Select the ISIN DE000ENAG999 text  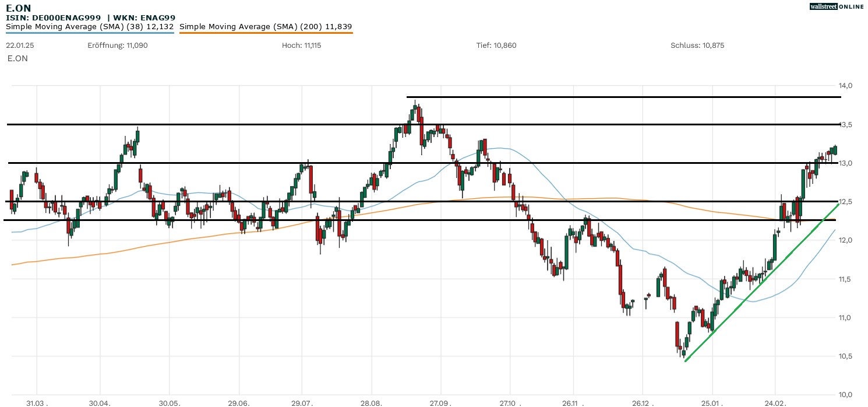point(54,18)
